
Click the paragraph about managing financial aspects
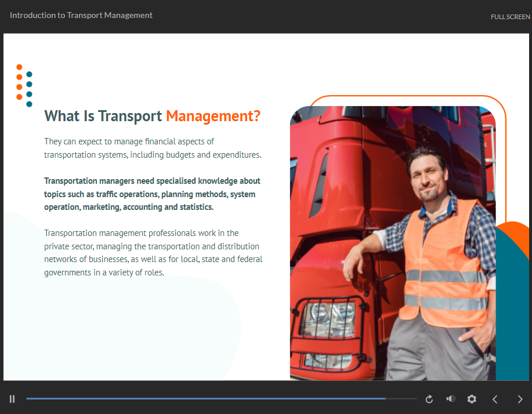[x=152, y=148]
